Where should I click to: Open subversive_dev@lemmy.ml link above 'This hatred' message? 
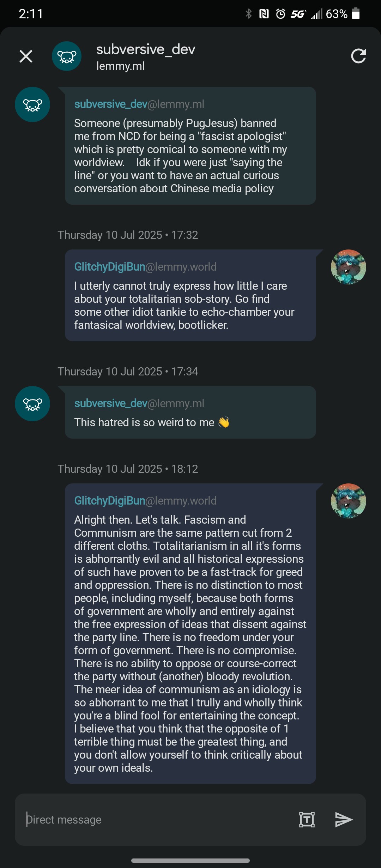tap(139, 403)
